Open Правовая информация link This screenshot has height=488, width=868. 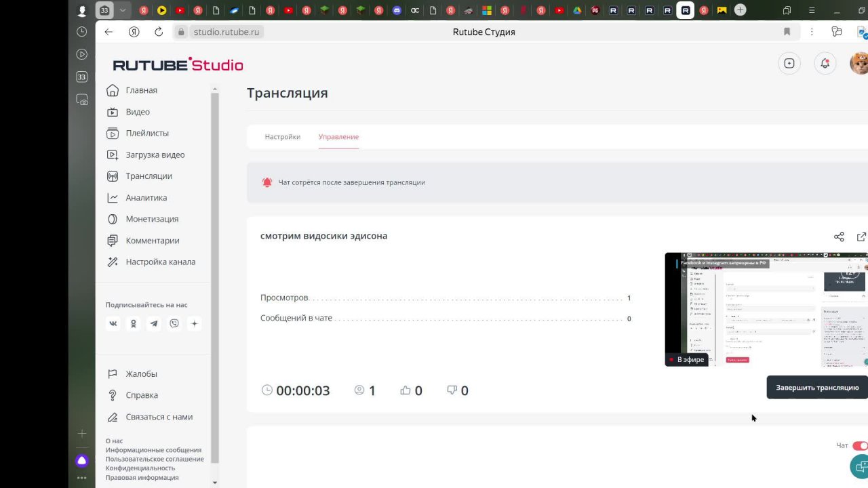142,477
